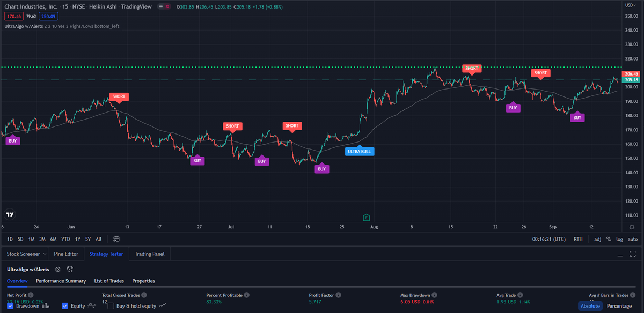Image resolution: width=644 pixels, height=313 pixels.
Task: Toggle adj price adjustment
Action: [598, 239]
